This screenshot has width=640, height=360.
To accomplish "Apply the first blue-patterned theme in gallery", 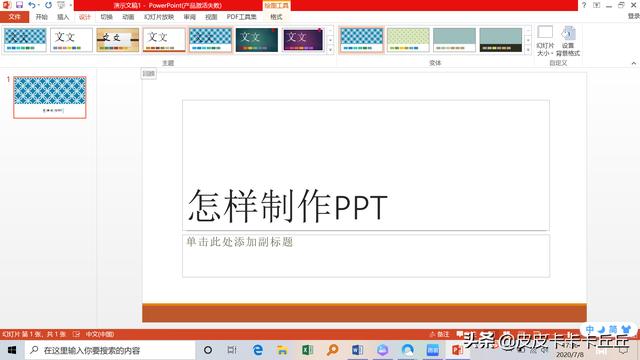I will click(25, 40).
